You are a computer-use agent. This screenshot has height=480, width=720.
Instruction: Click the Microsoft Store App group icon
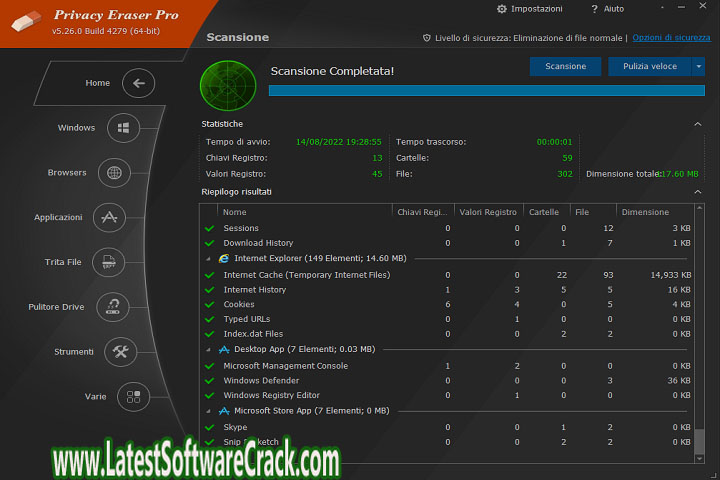pyautogui.click(x=224, y=411)
